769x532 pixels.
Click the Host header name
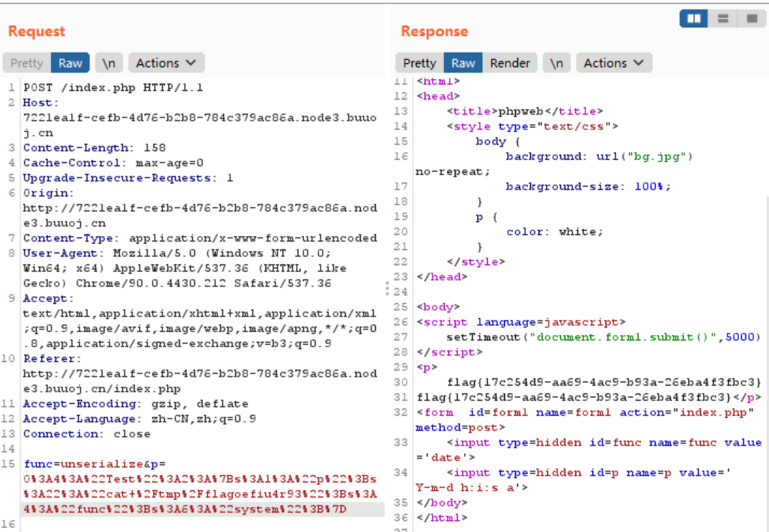41,103
